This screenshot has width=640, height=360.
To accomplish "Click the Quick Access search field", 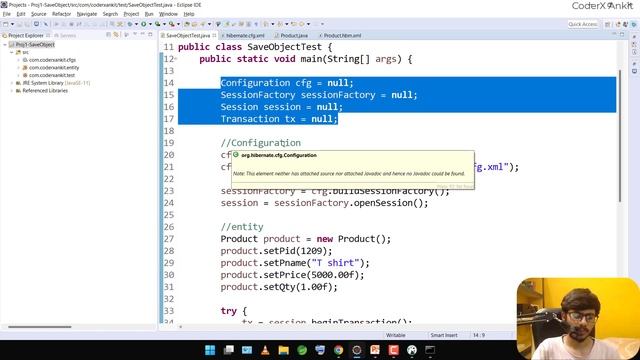I will (x=583, y=24).
